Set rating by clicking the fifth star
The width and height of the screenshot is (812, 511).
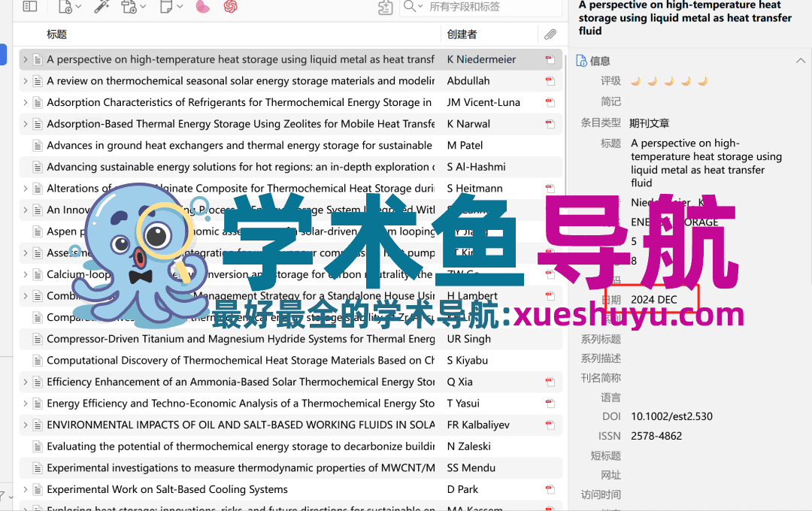(x=703, y=80)
